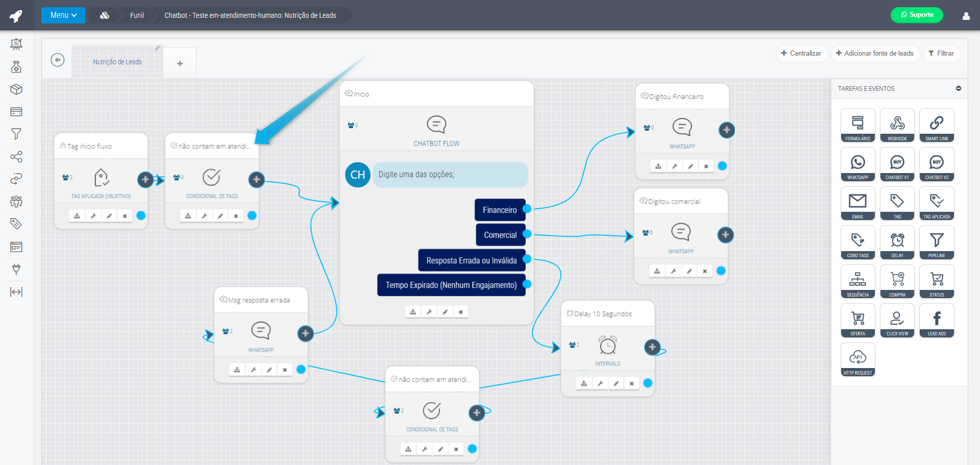Click the Pipeline funnel task icon
Image resolution: width=980 pixels, height=465 pixels.
point(936,242)
